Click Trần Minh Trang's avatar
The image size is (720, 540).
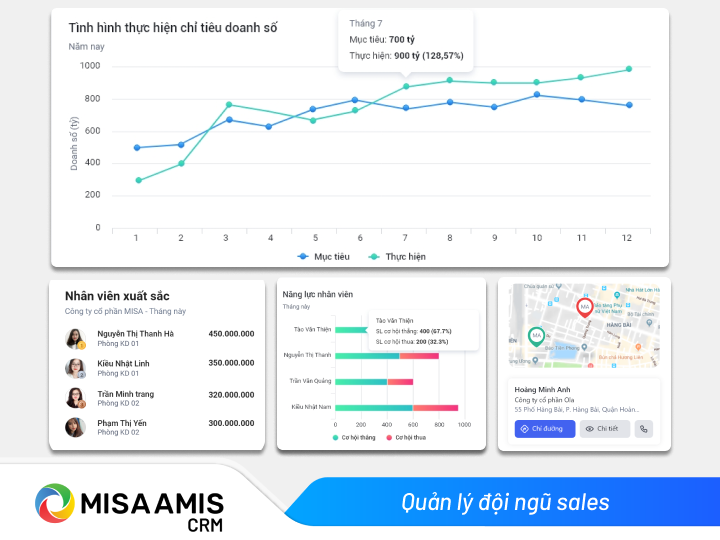(x=75, y=398)
